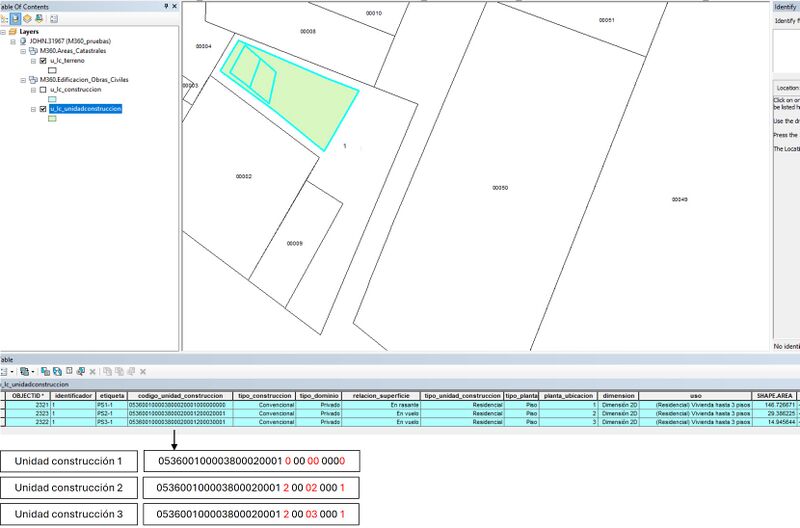Collapse the u_lc_unidadconstruccion layer legend
The height and width of the screenshot is (528, 800).
click(x=33, y=109)
